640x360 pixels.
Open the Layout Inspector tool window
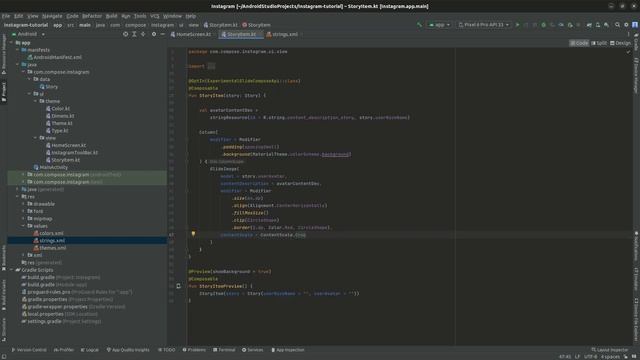coord(610,350)
